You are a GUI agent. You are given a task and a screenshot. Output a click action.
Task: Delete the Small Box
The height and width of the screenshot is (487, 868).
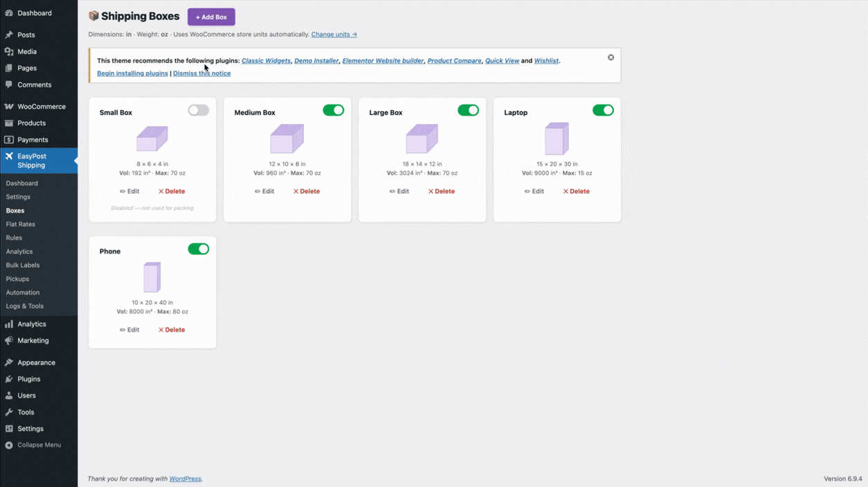tap(172, 191)
